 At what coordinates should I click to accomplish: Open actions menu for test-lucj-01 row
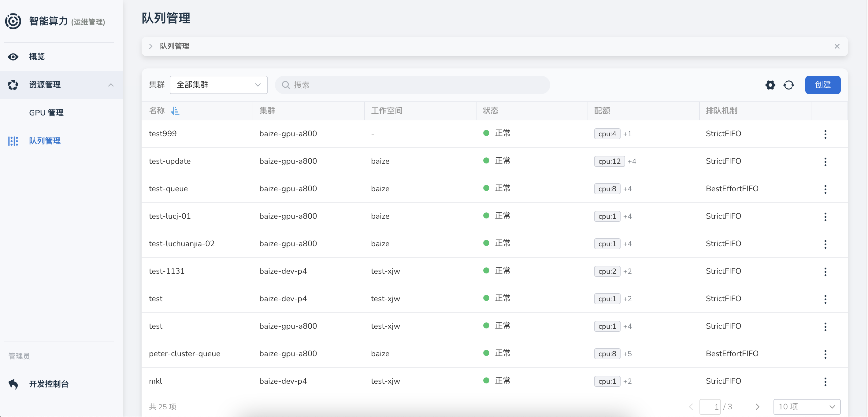click(x=825, y=216)
